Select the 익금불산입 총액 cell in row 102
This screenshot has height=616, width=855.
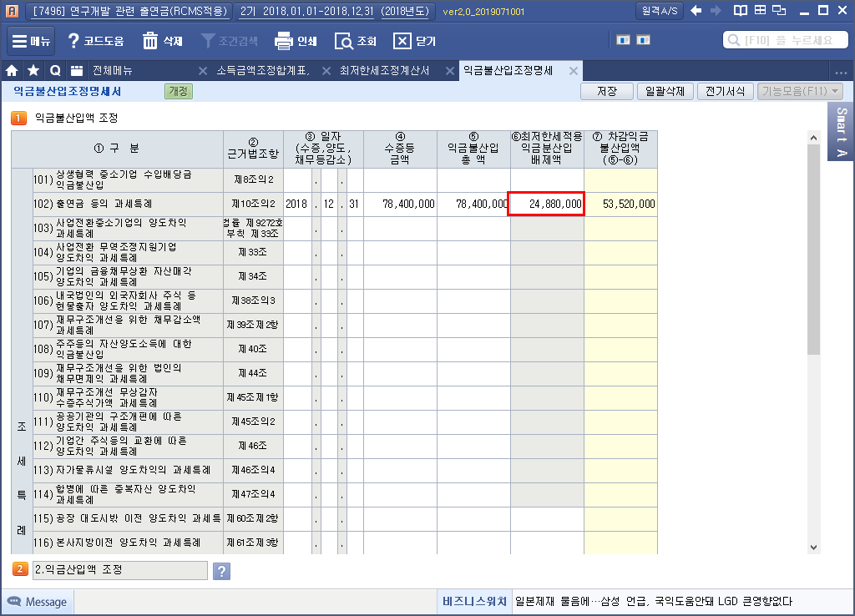tap(473, 204)
